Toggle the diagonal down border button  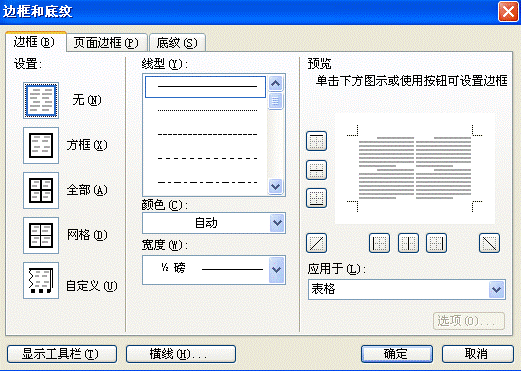click(489, 243)
